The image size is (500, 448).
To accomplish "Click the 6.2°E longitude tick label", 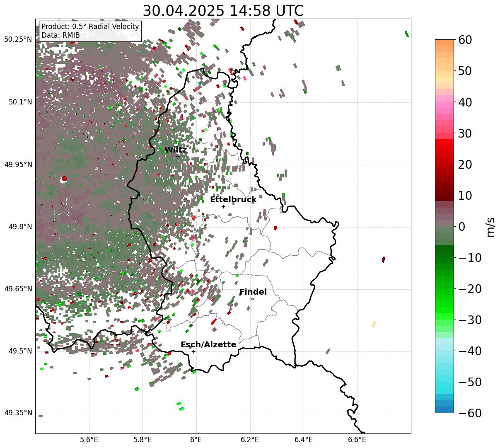I will pyautogui.click(x=250, y=440).
